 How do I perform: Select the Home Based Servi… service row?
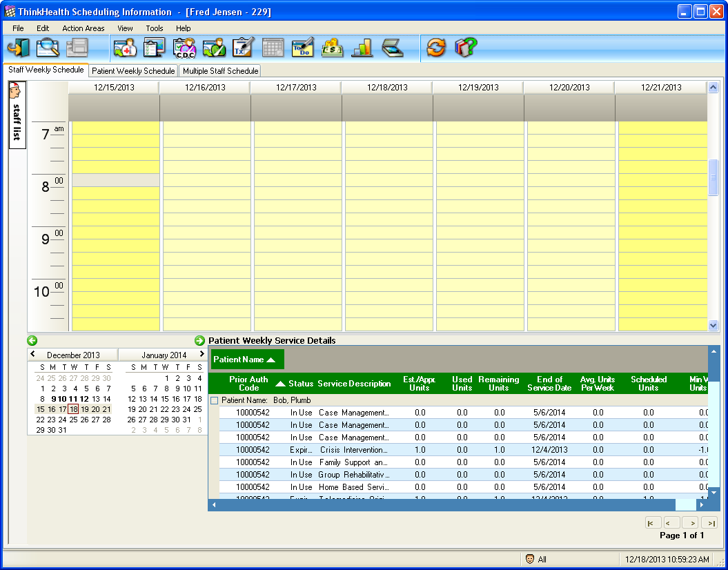[463, 487]
